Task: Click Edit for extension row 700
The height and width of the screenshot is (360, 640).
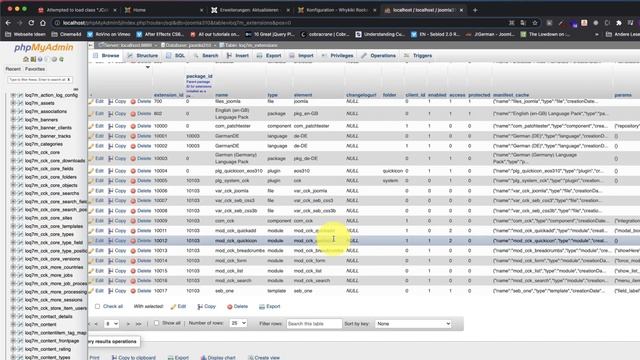Action: click(x=96, y=101)
